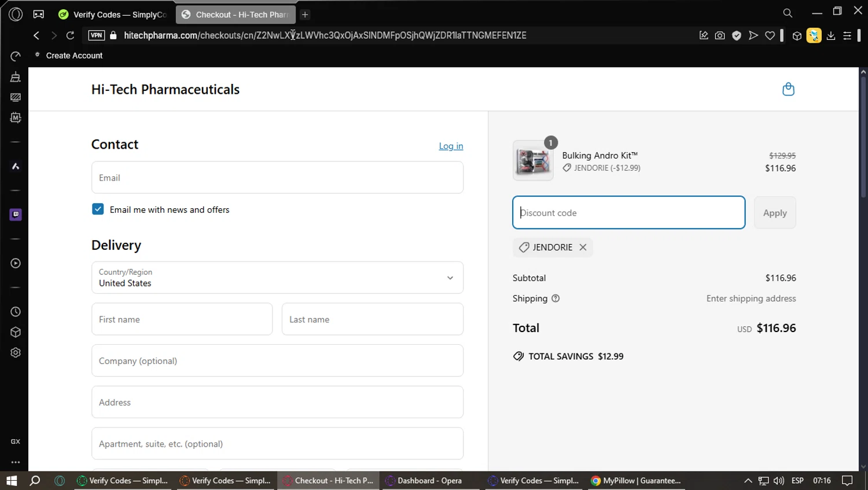Image resolution: width=868 pixels, height=490 pixels.
Task: Switch to Verify Codes — SimplyCodes tab
Action: click(113, 14)
